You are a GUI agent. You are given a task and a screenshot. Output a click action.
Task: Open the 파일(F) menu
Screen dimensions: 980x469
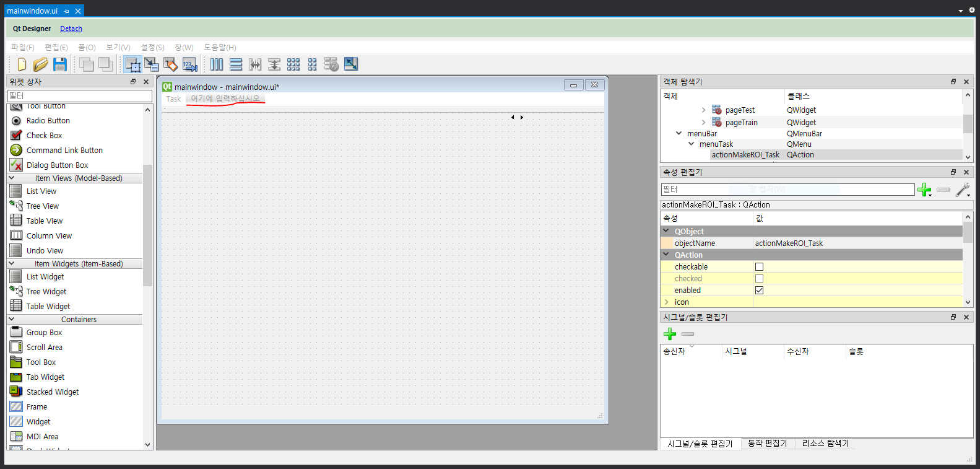23,47
